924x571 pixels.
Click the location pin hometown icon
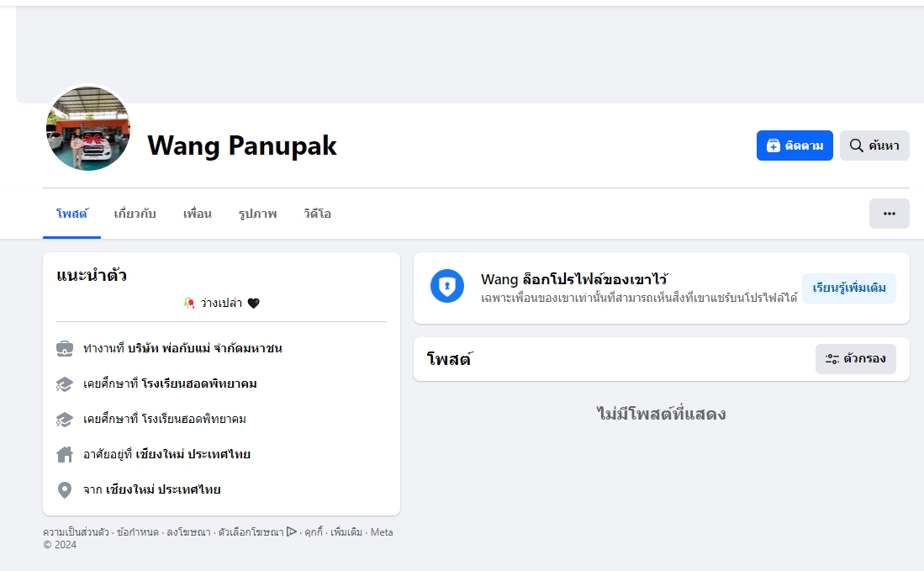[x=65, y=489]
